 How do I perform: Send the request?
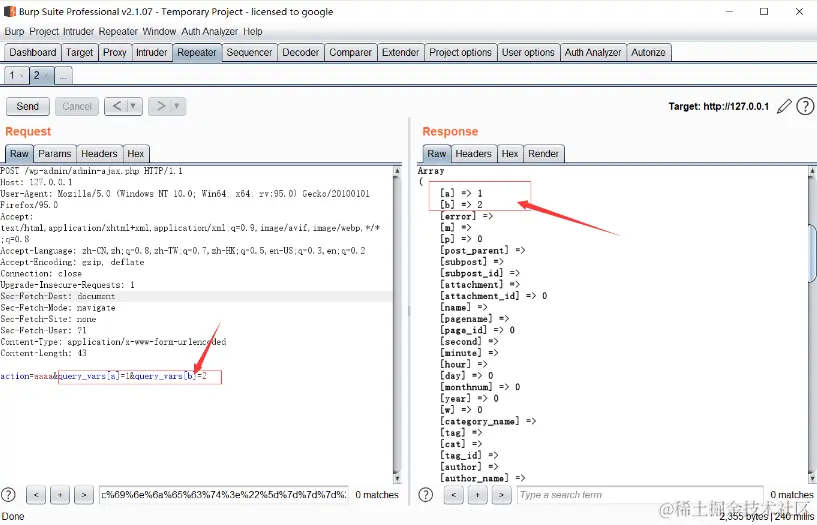28,106
